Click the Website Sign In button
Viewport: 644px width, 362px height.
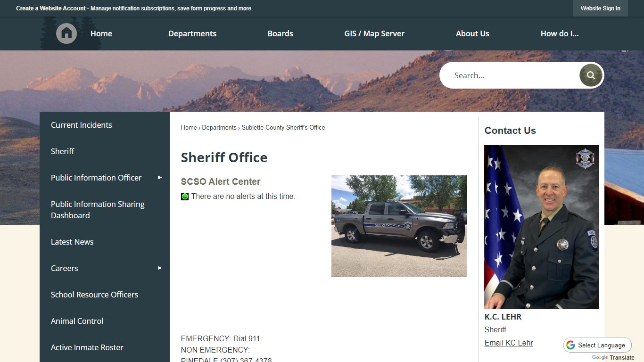pyautogui.click(x=601, y=8)
